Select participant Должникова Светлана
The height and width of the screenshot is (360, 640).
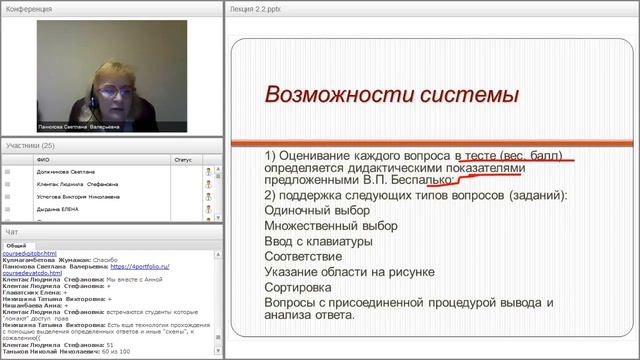tap(66, 172)
